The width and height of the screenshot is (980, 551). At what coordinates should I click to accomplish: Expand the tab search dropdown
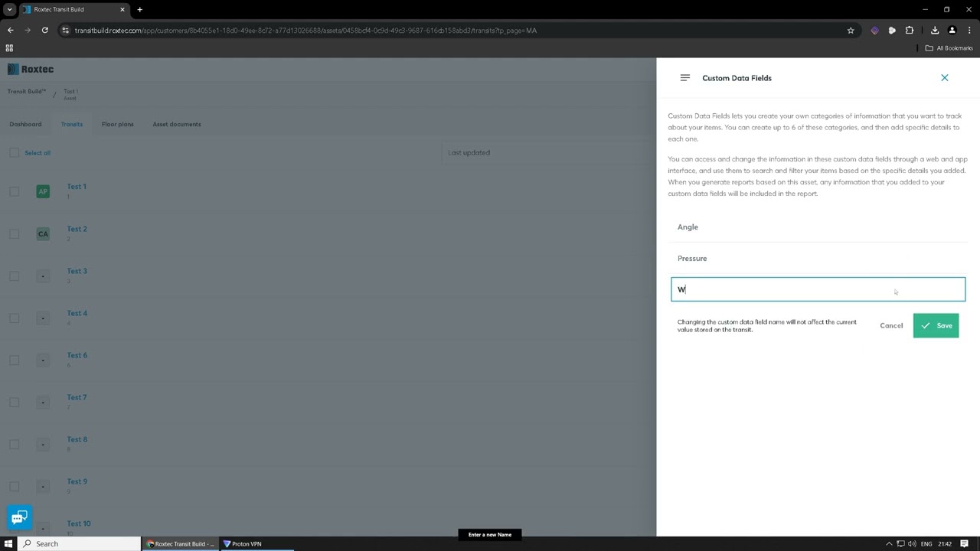(x=9, y=10)
